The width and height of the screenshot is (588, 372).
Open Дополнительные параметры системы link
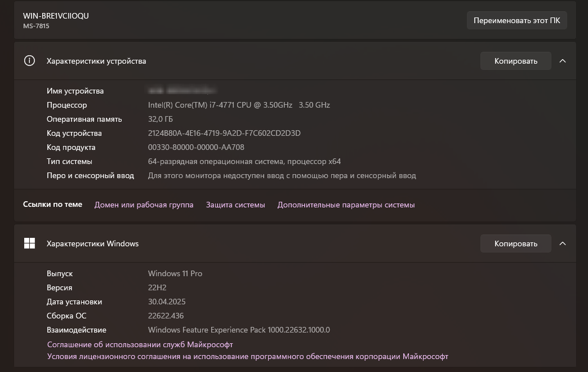(346, 205)
